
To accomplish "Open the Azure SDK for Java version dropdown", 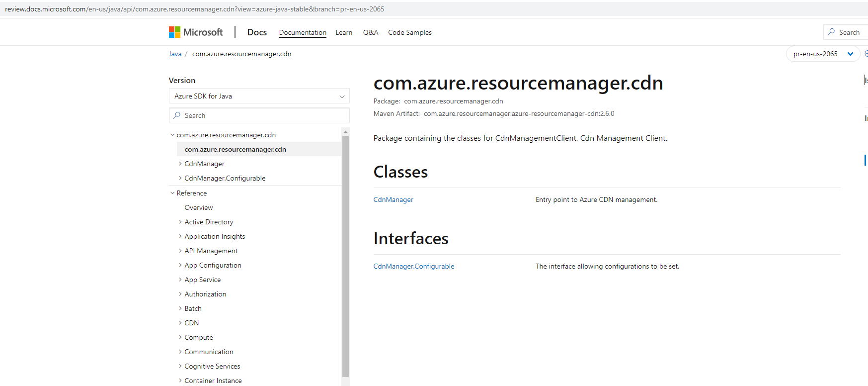I will [x=259, y=96].
